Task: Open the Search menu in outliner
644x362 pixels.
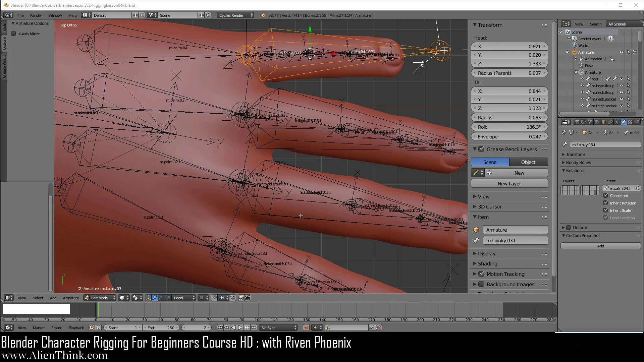Action: [x=595, y=24]
